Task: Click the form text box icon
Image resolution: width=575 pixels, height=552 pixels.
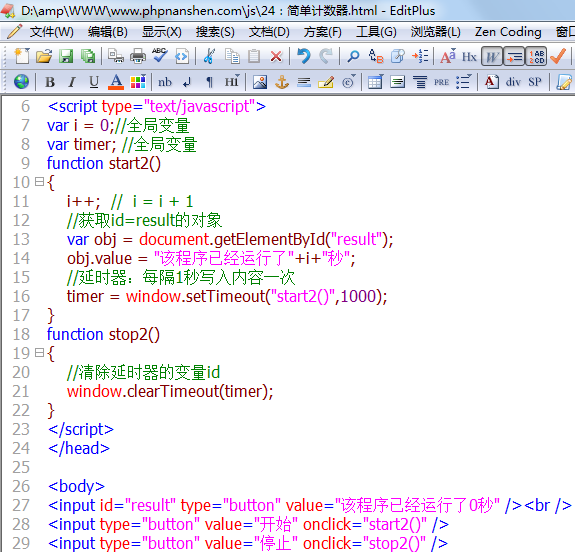Action: pos(398,82)
